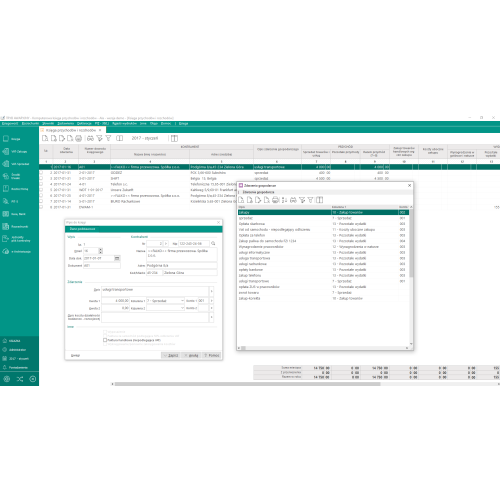The width and height of the screenshot is (500, 500).
Task: Click the arrow button beside the Opis field
Action: coord(211,291)
